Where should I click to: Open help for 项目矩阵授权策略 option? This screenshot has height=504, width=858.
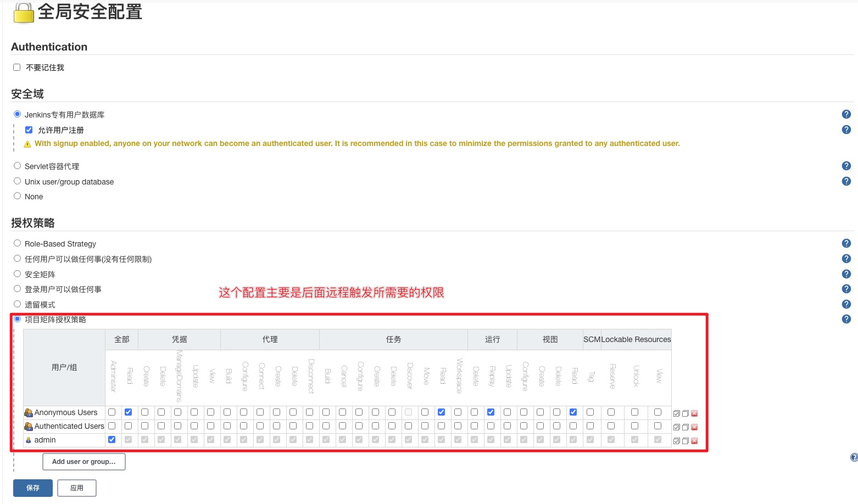click(x=846, y=319)
